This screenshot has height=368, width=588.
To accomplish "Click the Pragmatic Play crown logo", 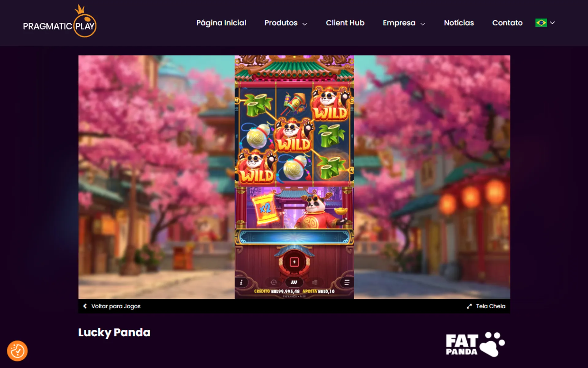I will point(60,23).
